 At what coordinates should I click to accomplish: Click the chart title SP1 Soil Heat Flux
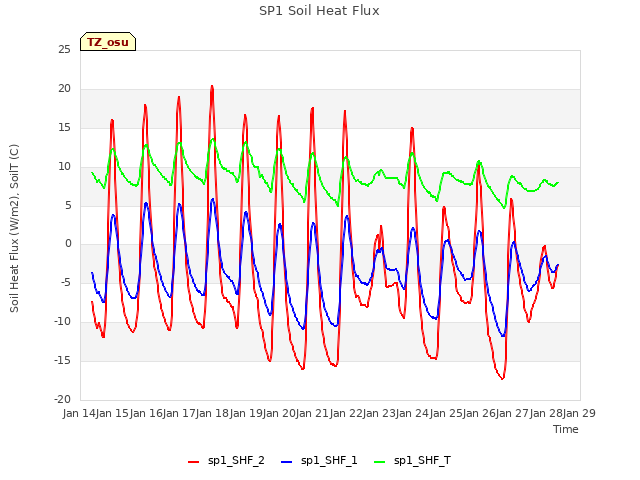click(x=319, y=11)
